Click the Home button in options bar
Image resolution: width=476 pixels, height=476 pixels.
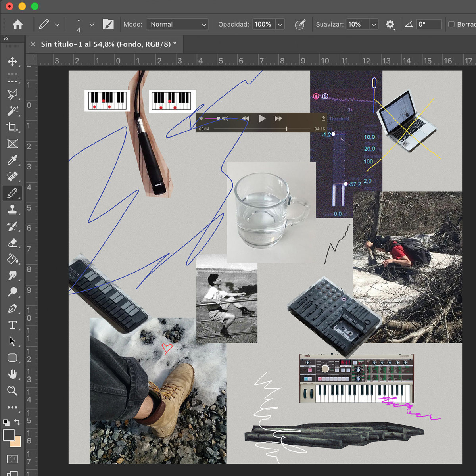[x=17, y=24]
